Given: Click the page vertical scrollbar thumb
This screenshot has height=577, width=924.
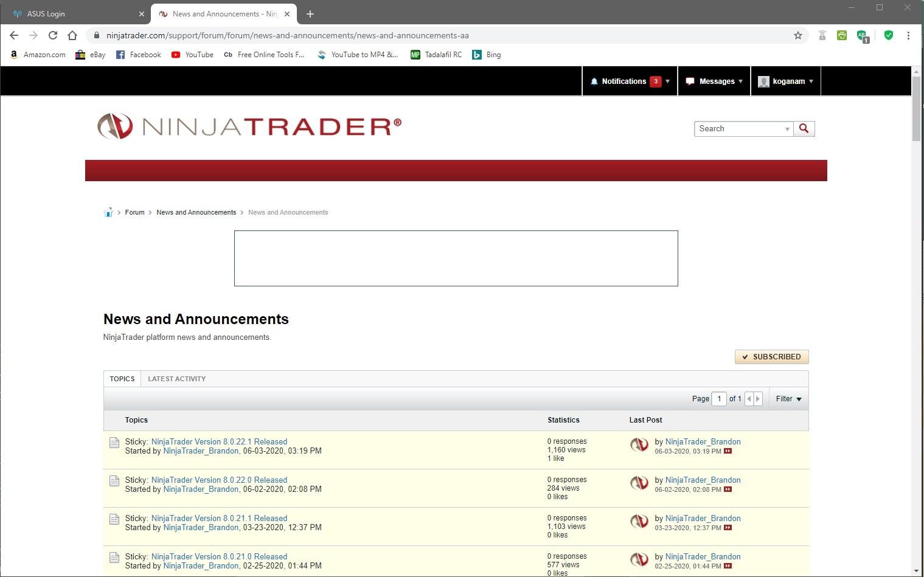Looking at the screenshot, I should (x=917, y=108).
